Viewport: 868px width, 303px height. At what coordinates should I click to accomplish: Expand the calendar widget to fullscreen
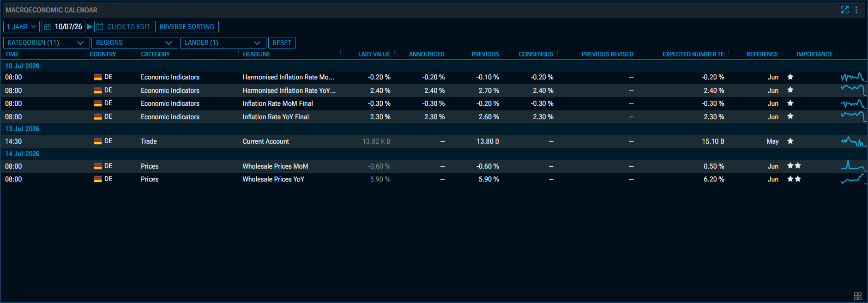(x=844, y=10)
